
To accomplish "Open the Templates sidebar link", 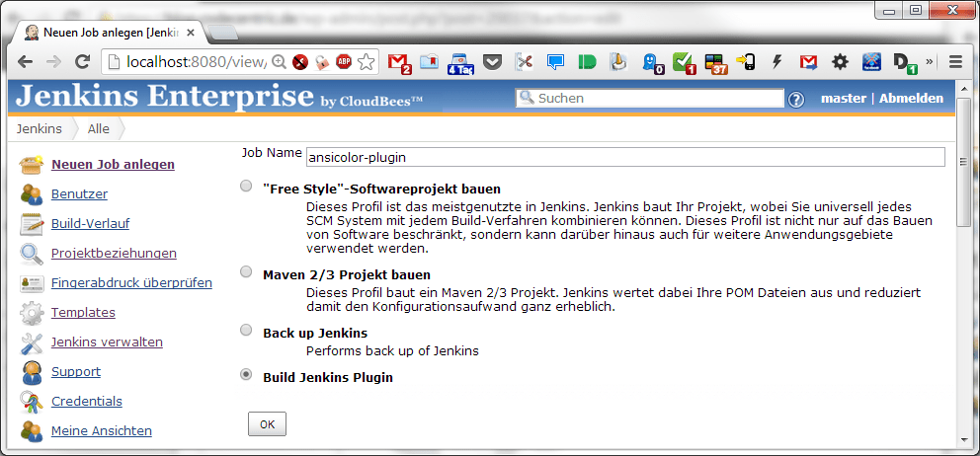I will coord(83,313).
